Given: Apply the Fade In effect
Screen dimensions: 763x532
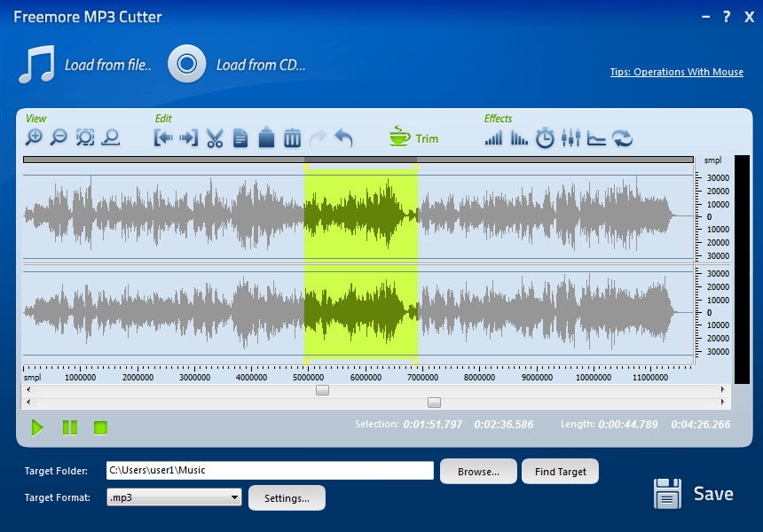Looking at the screenshot, I should coord(493,137).
